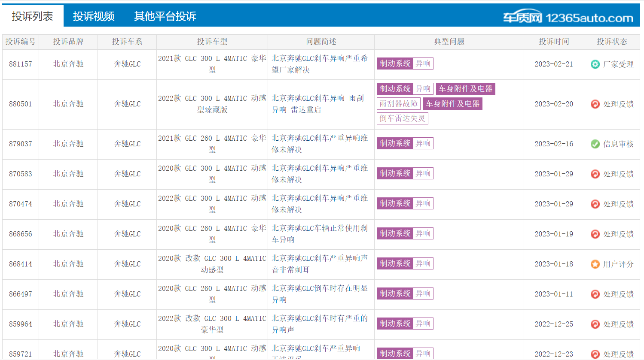This screenshot has width=644, height=360.
Task: Click complaint number 879037
Action: (21, 144)
